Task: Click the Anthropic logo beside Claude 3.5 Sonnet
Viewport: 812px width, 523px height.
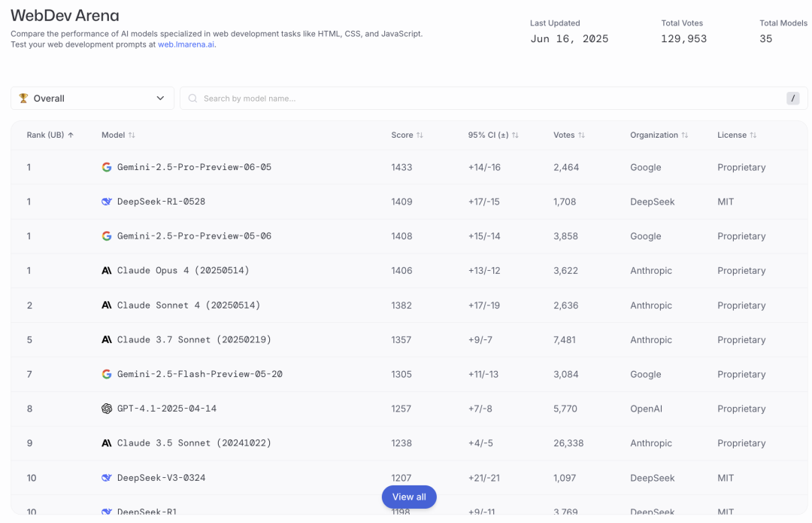Action: click(x=107, y=443)
